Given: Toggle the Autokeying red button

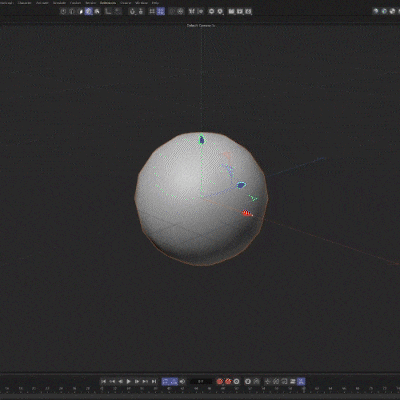Looking at the screenshot, I should tap(228, 381).
